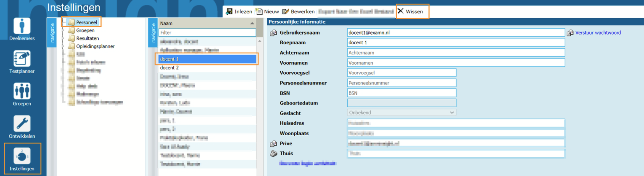Open the Geslacht dropdown
Viewport: 644px width, 176px height.
(401, 113)
